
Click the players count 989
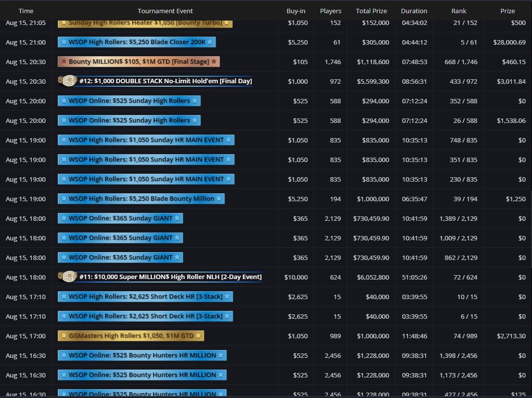(x=335, y=336)
